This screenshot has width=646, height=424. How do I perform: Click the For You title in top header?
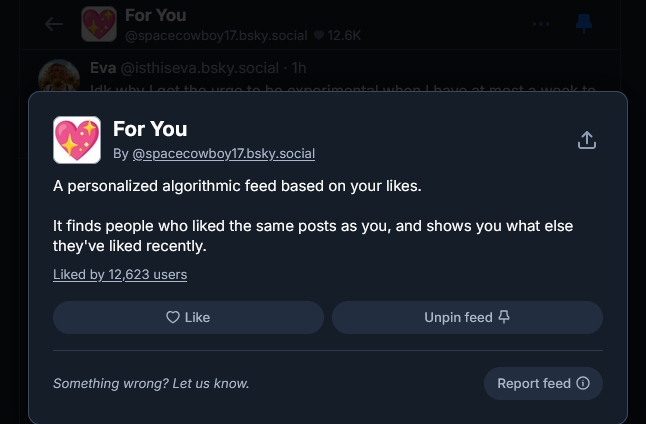(155, 15)
